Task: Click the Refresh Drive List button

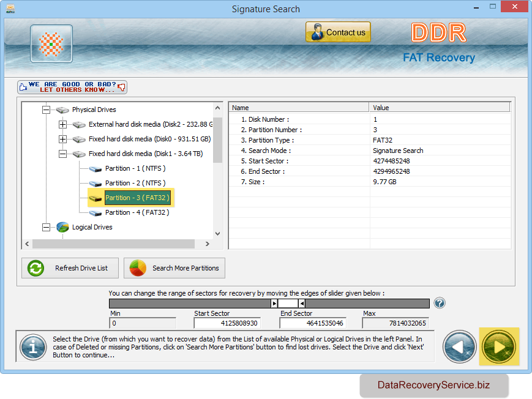Action: [70, 268]
